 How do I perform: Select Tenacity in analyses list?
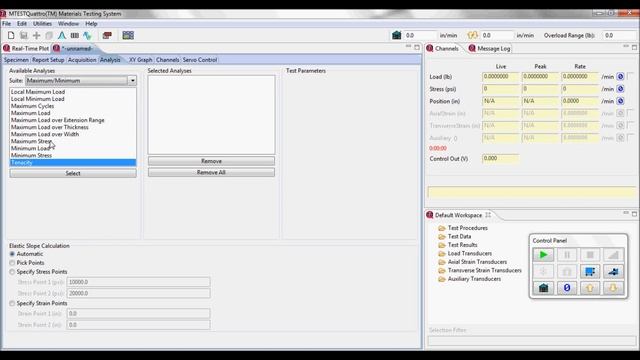pos(73,162)
